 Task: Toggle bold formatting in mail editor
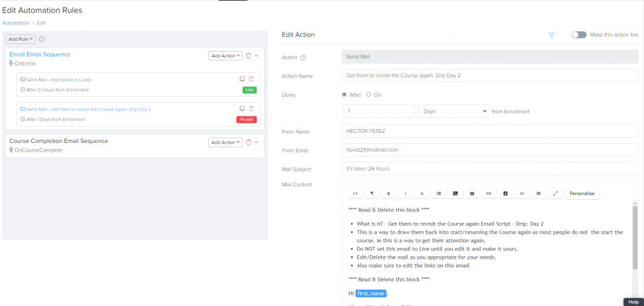click(x=389, y=193)
